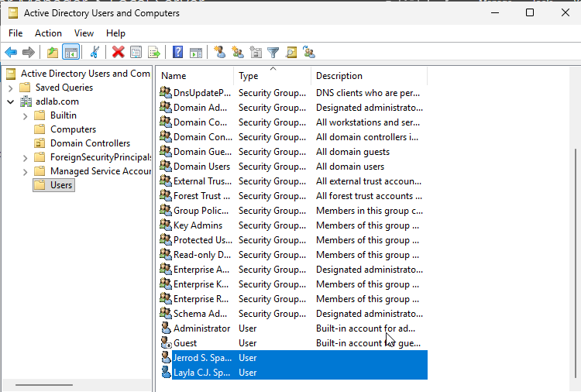This screenshot has width=581, height=392.
Task: Collapse the adlab.com domain node
Action: click(10, 101)
